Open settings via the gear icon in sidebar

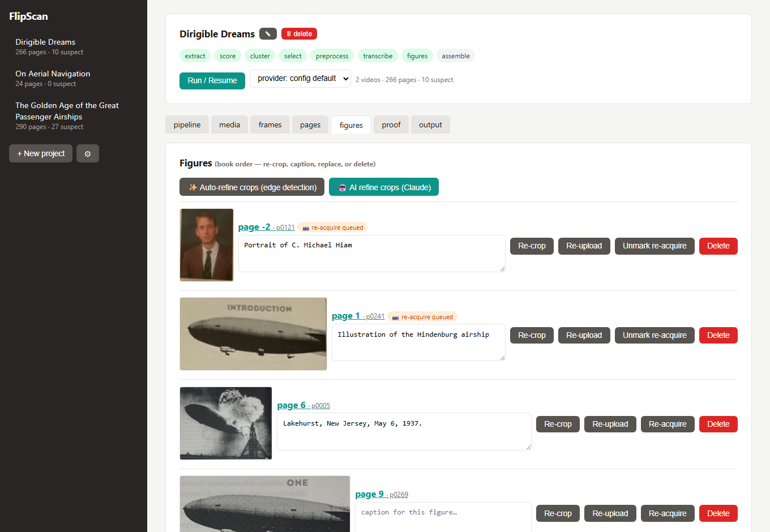88,153
